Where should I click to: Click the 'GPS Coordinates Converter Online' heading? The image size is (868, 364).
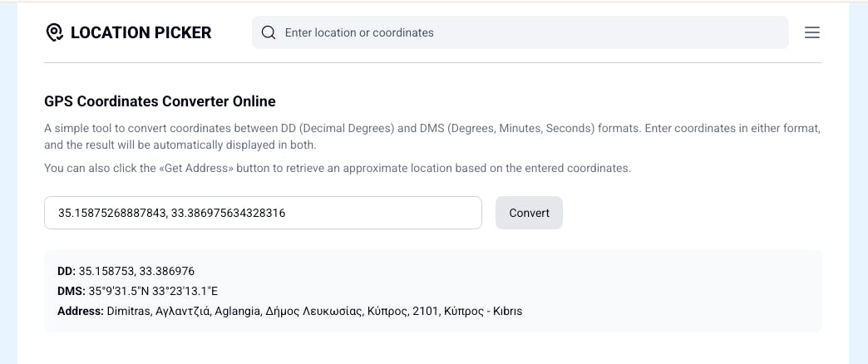coord(160,101)
